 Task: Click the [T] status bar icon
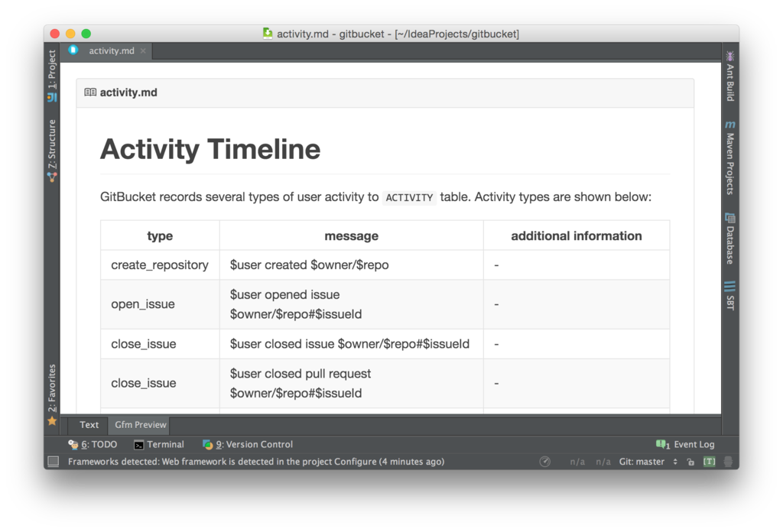[x=709, y=462]
